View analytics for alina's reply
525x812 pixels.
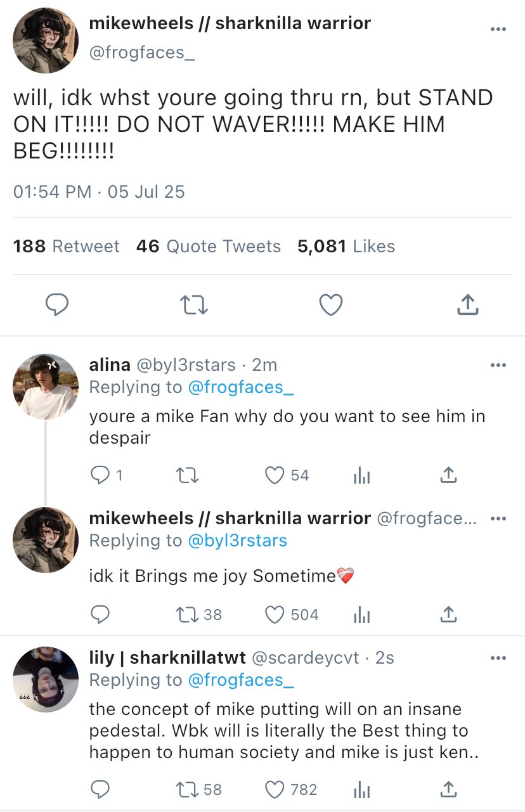[x=361, y=475]
